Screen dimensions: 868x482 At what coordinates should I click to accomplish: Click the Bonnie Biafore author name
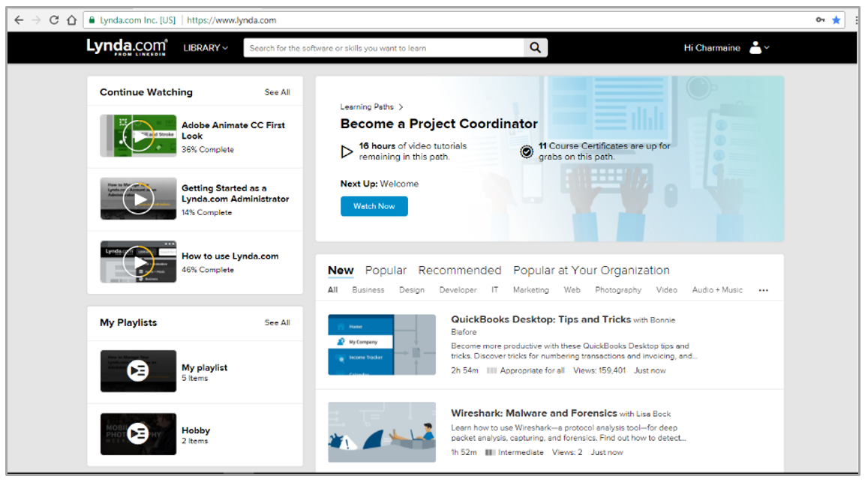pos(563,326)
